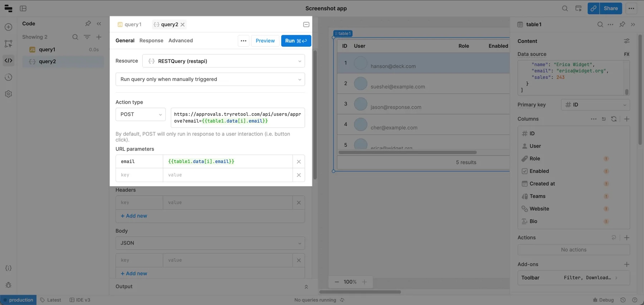Run the query

[296, 41]
